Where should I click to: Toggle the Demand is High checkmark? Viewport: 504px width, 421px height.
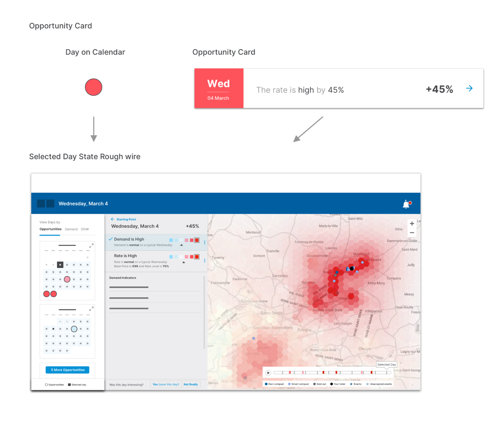(x=111, y=239)
